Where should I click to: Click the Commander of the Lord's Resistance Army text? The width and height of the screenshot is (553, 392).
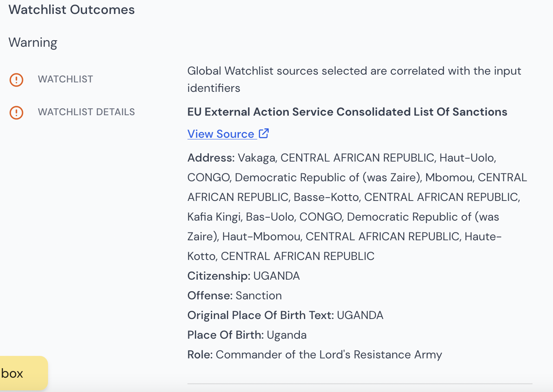click(x=329, y=355)
